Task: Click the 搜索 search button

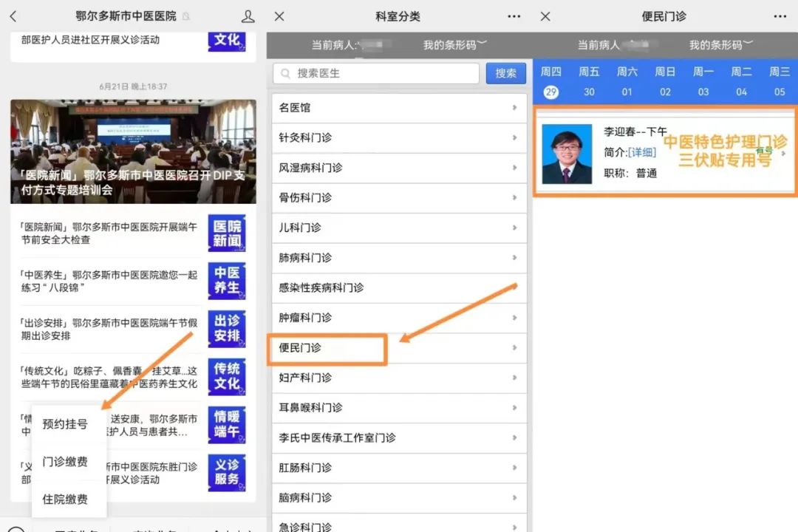Action: [505, 73]
